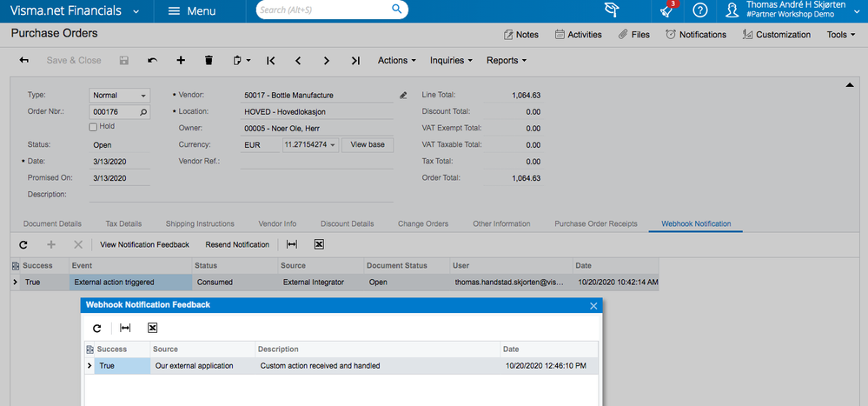Click the Vendor Ref. field
Viewport: 868px width, 406px height.
click(316, 161)
